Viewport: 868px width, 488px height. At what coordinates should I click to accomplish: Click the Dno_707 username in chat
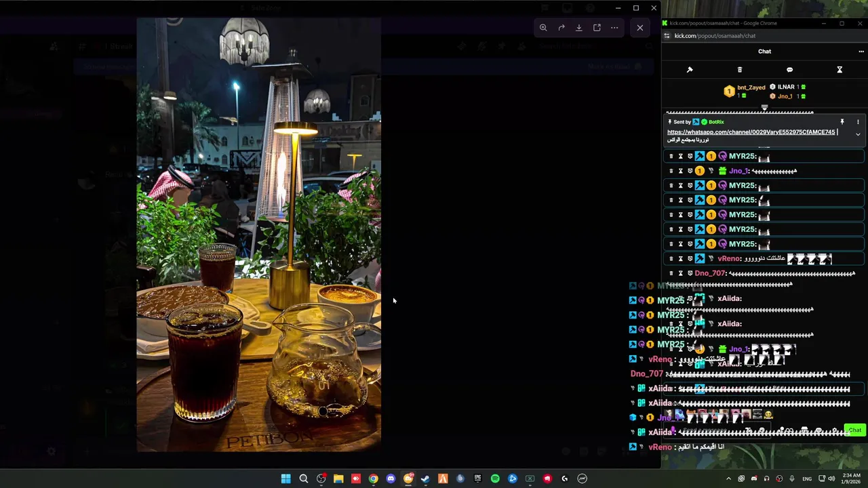click(x=710, y=273)
